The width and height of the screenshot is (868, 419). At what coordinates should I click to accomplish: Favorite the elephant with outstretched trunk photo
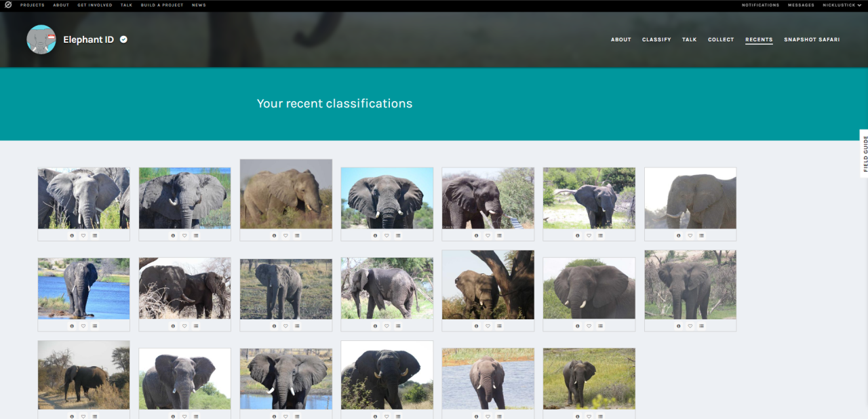coord(589,235)
